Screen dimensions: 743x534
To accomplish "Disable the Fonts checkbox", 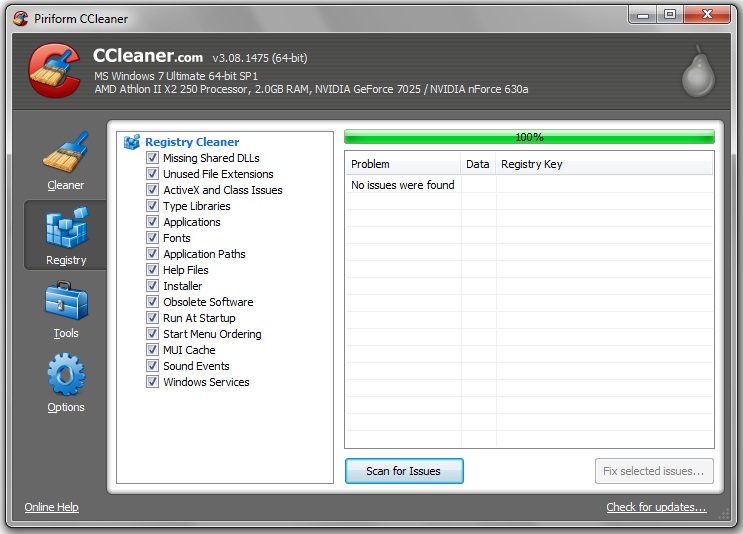I will 152,238.
